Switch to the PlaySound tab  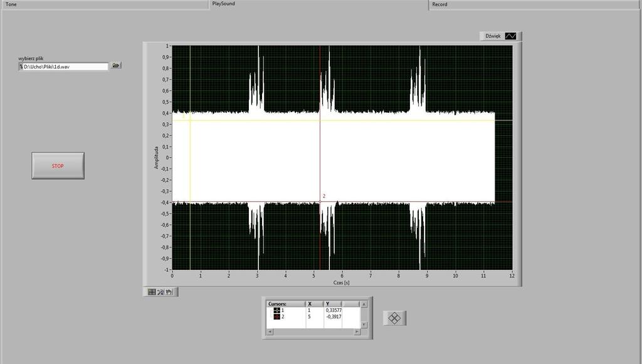(318, 4)
